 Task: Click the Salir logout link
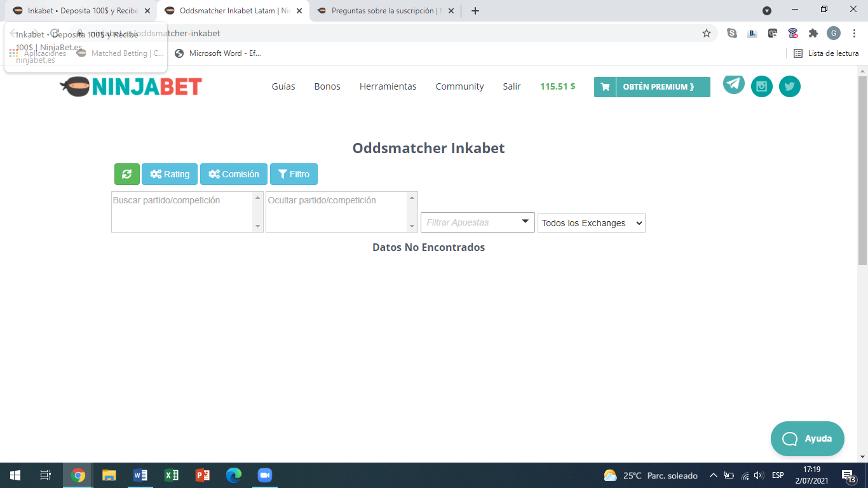tap(512, 86)
